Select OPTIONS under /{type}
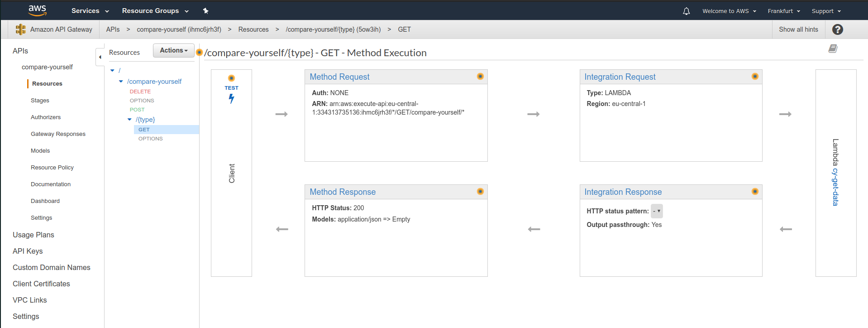 click(x=151, y=139)
